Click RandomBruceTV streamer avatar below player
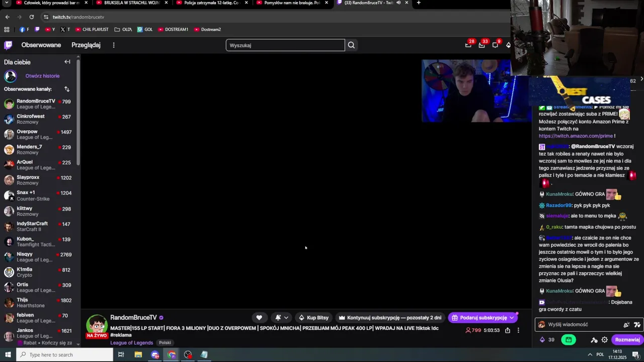The width and height of the screenshot is (644, 362). 97,325
